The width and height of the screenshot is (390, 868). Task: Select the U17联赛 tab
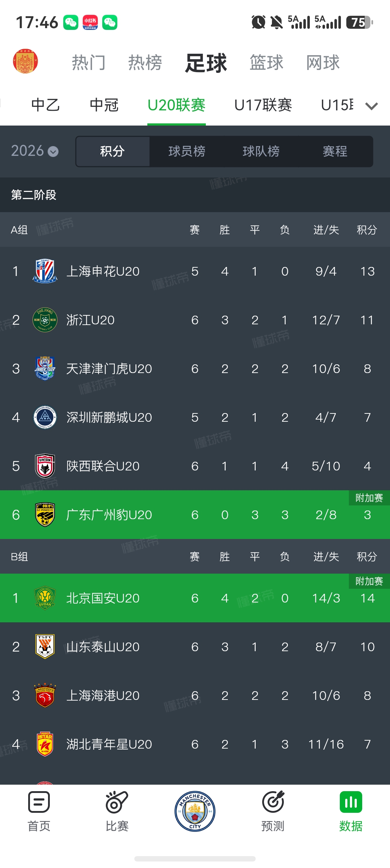263,105
